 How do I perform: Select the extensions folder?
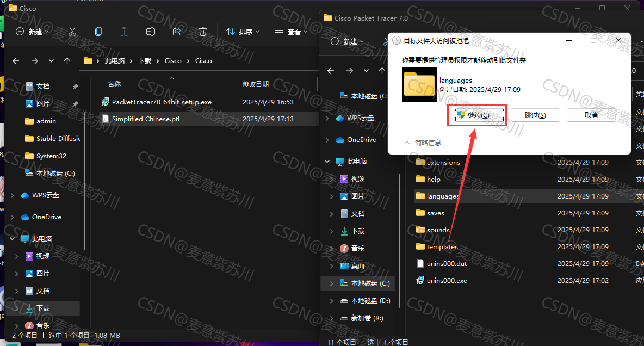(x=444, y=162)
